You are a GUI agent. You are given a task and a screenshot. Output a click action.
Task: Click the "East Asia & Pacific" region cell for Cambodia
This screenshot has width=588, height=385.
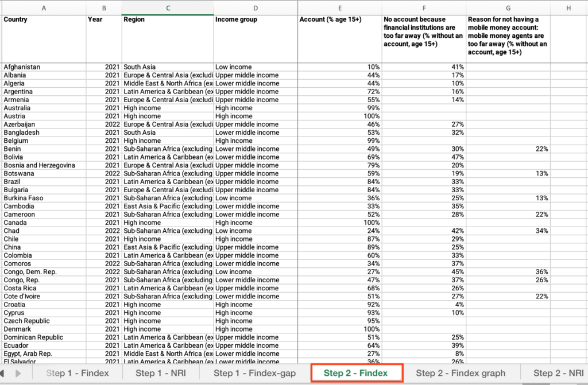[168, 207]
